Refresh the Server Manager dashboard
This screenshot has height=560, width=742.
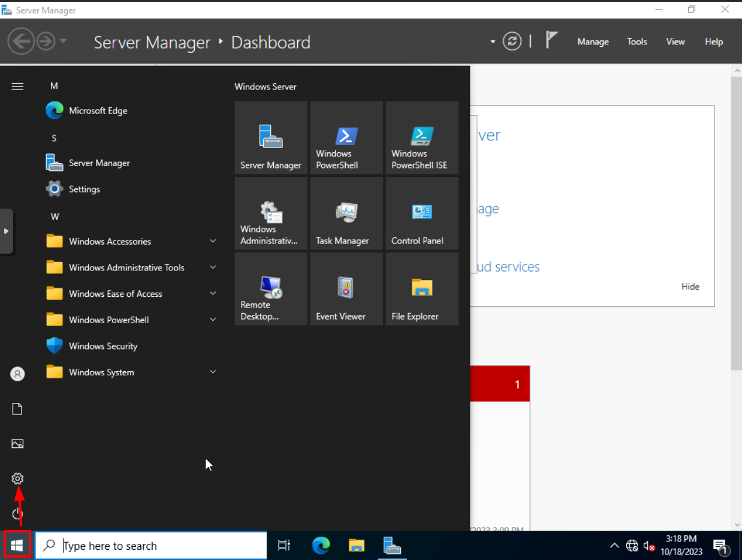[x=511, y=41]
